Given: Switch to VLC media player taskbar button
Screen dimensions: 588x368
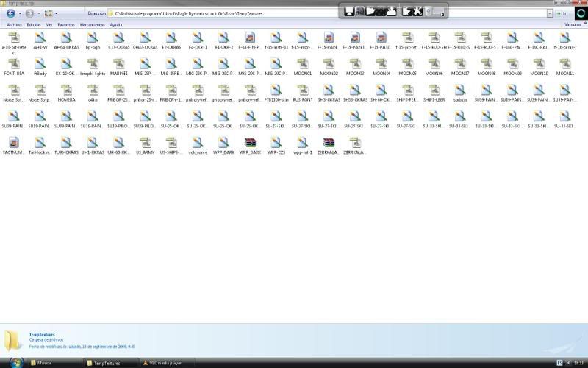Looking at the screenshot, I should coord(168,363).
